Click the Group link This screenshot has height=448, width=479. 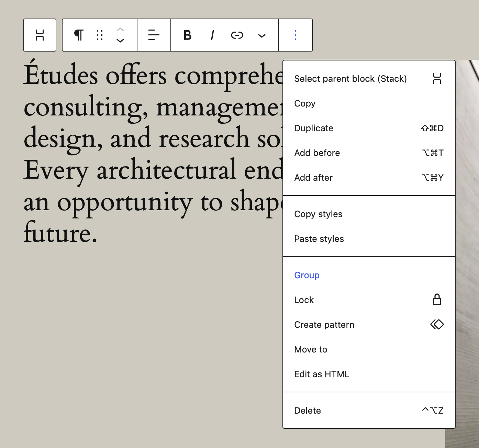pyautogui.click(x=307, y=275)
